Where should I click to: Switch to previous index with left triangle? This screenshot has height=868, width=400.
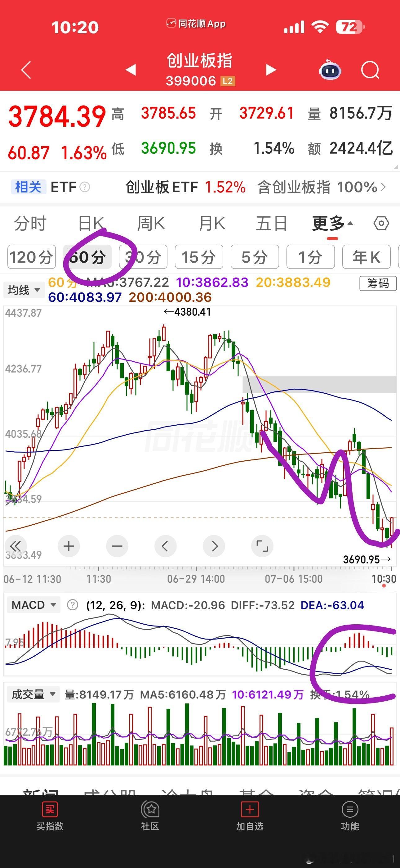click(131, 70)
